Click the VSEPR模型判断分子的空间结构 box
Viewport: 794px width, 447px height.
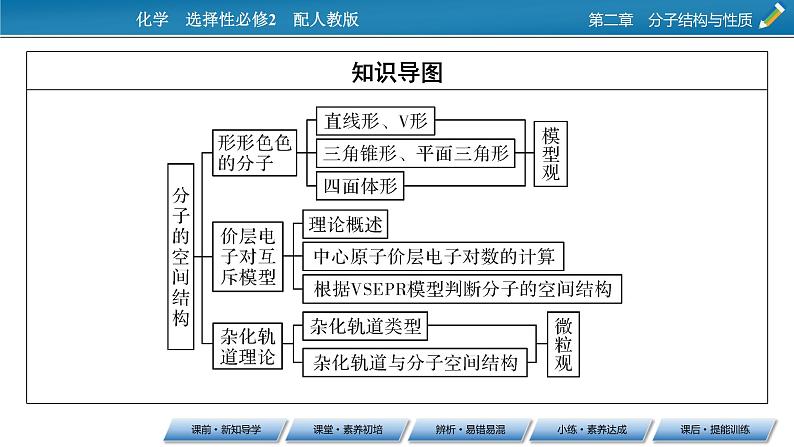point(461,288)
